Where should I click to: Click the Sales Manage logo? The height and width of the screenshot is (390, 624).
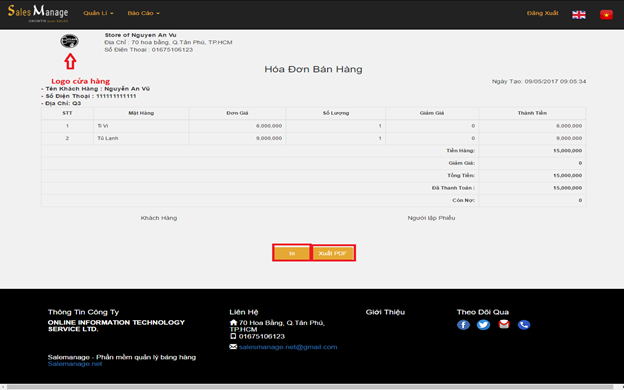click(38, 13)
